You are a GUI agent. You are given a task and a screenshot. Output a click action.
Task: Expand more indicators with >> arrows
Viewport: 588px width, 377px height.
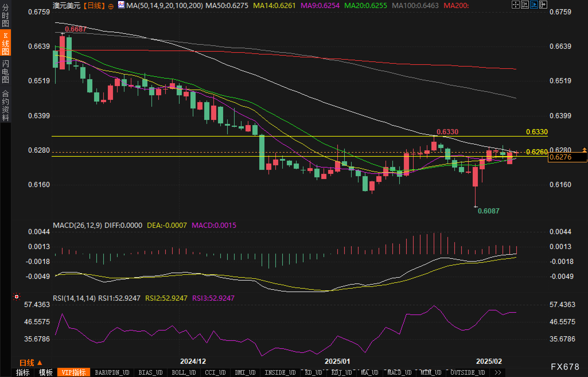[x=498, y=372]
